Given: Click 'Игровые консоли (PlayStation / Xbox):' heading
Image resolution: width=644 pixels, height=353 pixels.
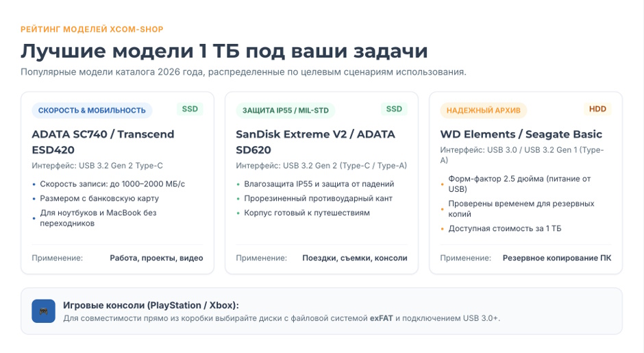Looking at the screenshot, I should coord(151,305).
